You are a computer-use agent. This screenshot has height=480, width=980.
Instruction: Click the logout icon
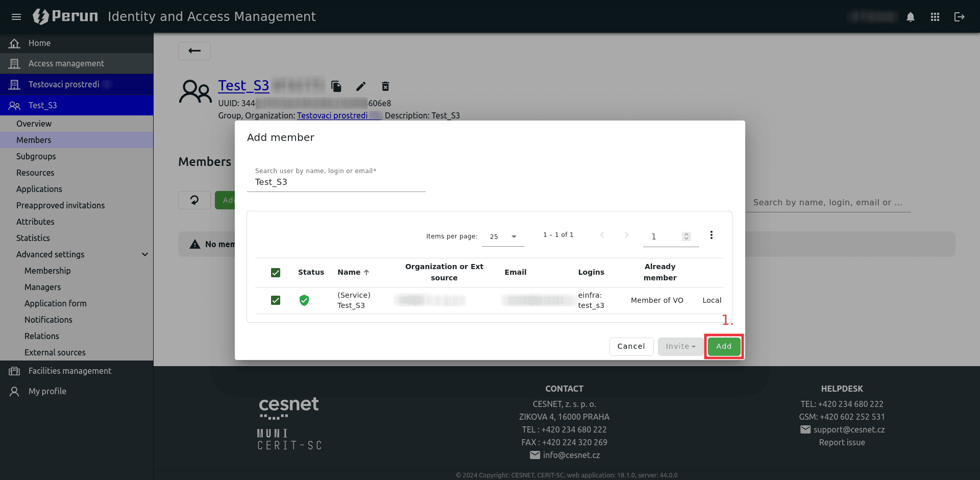point(960,17)
